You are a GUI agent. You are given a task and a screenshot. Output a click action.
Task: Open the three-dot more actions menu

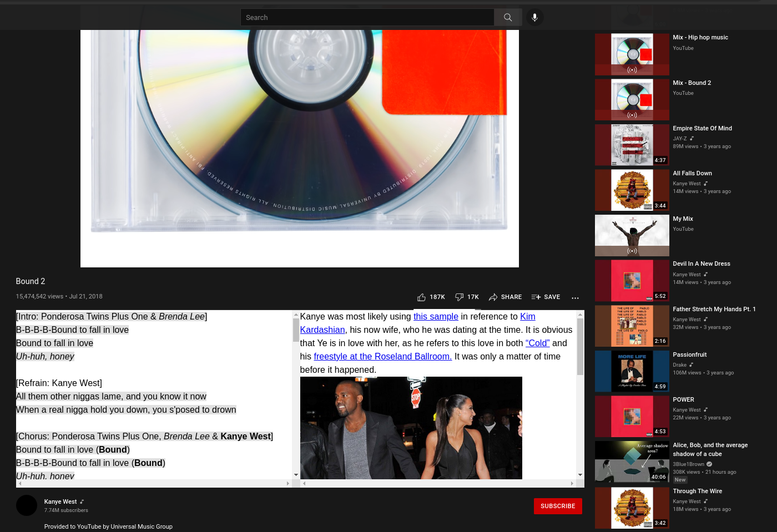click(x=575, y=298)
